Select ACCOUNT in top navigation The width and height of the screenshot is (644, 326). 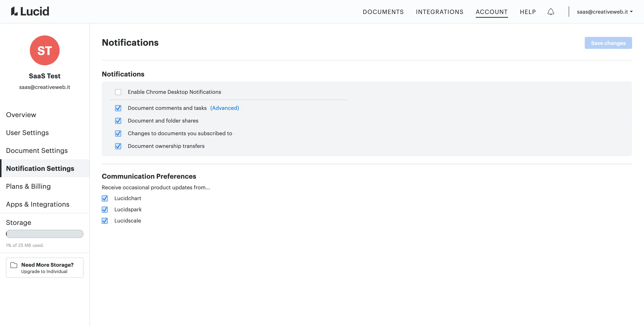[492, 12]
